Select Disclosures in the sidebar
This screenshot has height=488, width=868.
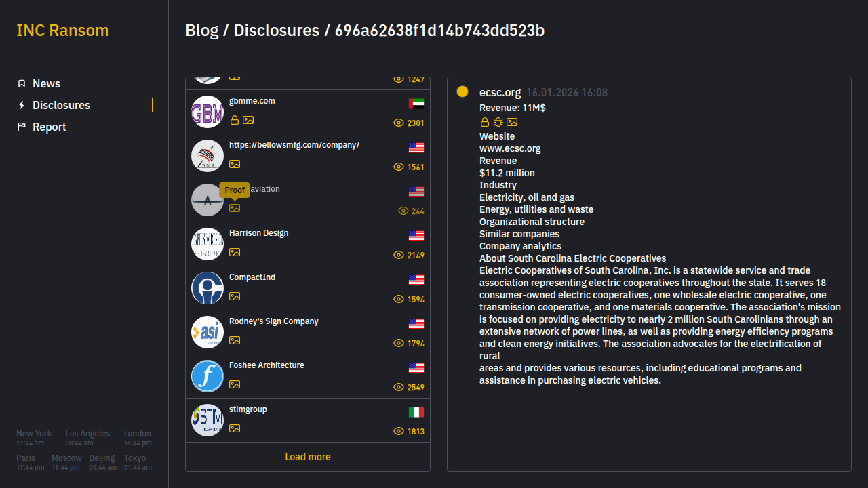61,105
